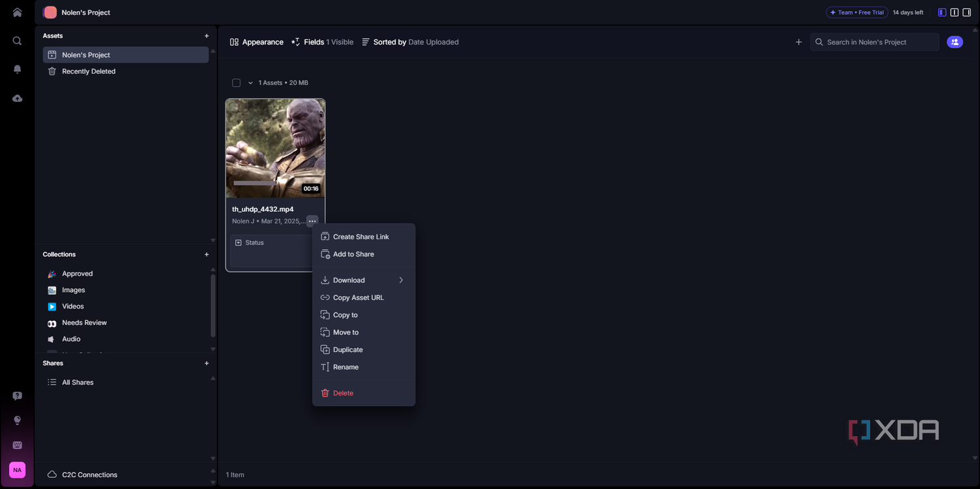
Task: Click the Videos collection play icon
Action: coord(52,306)
